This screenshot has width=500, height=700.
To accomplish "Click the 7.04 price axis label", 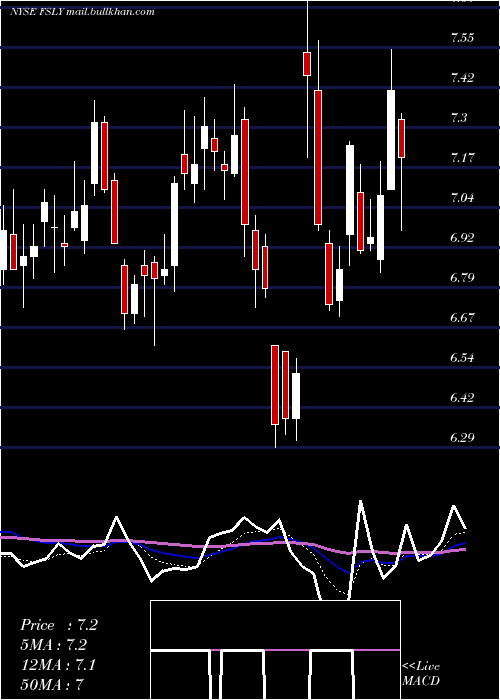I will (x=462, y=197).
